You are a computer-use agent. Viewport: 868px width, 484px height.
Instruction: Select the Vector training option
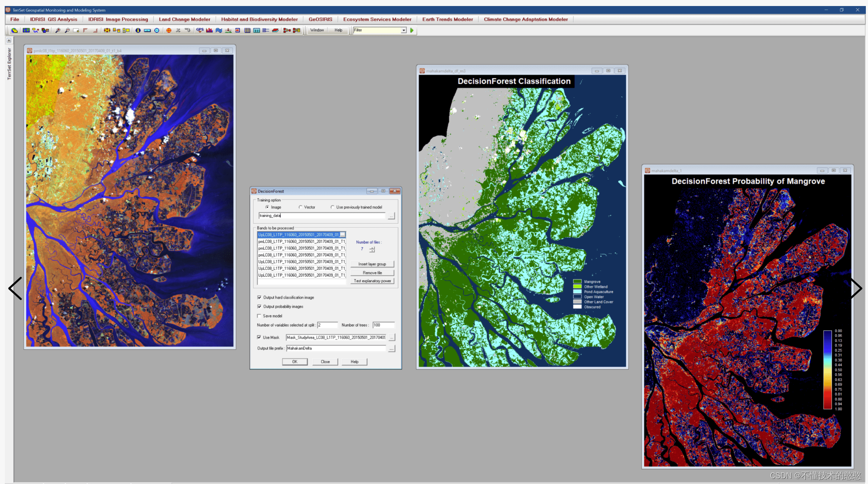point(300,207)
